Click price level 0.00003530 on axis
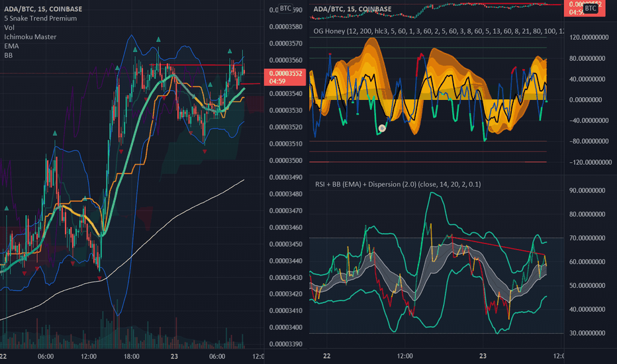Image resolution: width=617 pixels, height=364 pixels. (286, 110)
